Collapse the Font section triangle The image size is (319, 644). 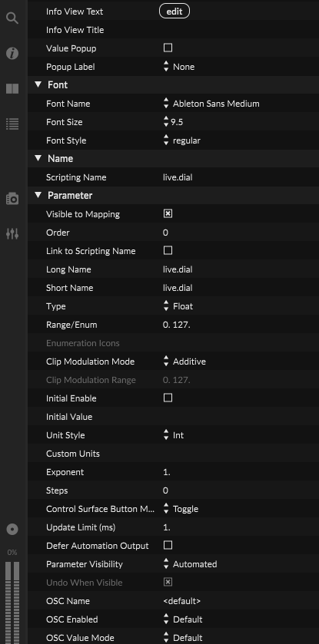tap(38, 84)
